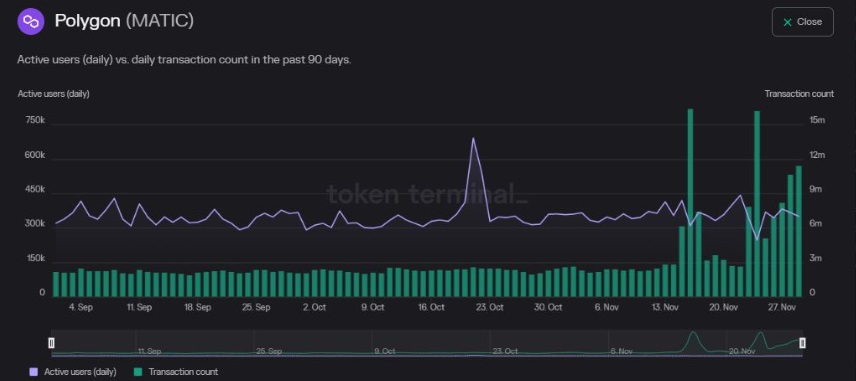
Task: Click the 2. Oct axis label
Action: click(314, 307)
